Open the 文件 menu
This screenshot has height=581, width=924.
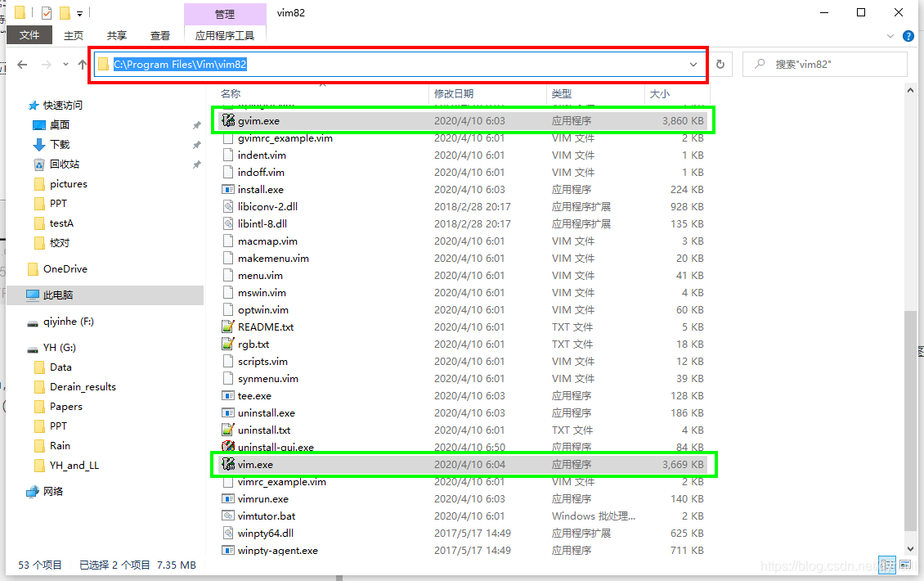(29, 35)
